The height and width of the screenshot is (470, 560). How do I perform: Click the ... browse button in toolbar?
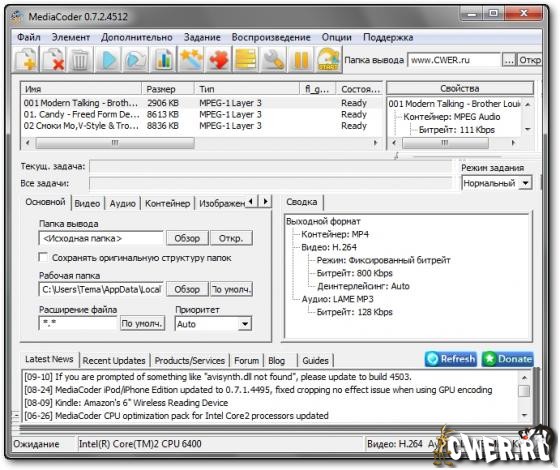(509, 60)
